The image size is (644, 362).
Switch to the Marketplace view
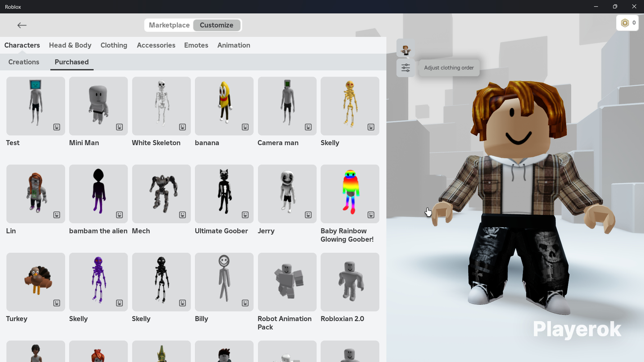point(169,25)
